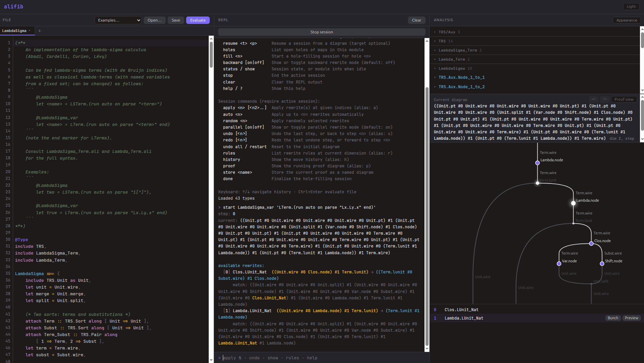The image size is (644, 363).
Task: Expand the TRS/Aux module group
Action: click(x=535, y=32)
